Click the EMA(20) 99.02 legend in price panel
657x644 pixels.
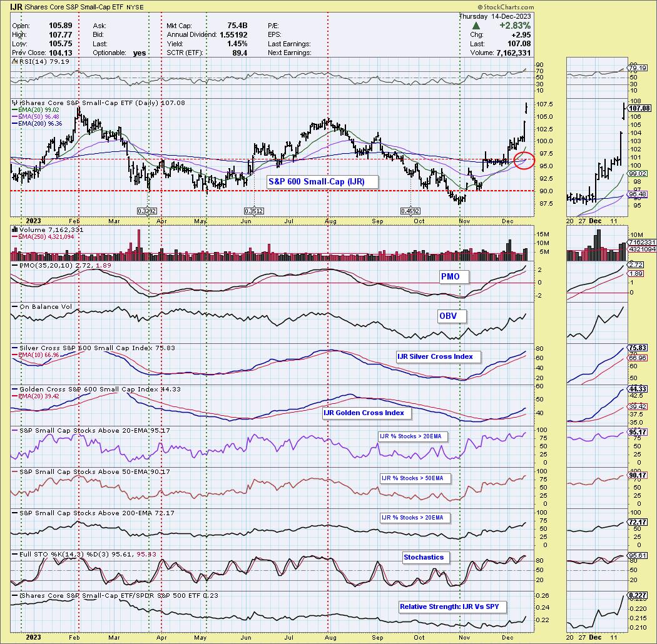click(39, 109)
